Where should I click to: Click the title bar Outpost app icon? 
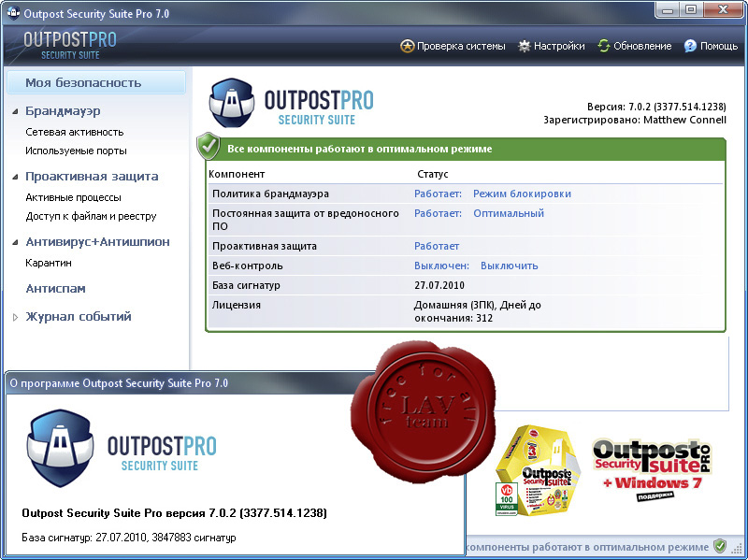13,13
